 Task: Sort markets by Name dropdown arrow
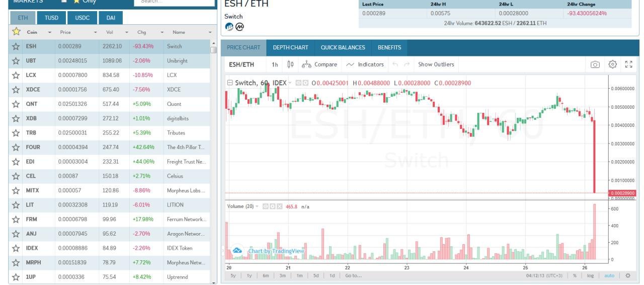[209, 32]
